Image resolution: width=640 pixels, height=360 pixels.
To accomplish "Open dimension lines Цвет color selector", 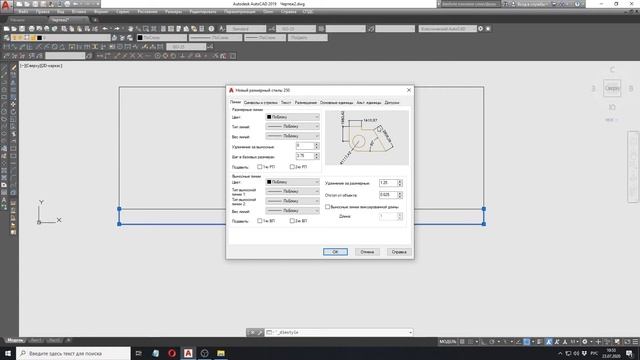I will click(x=293, y=117).
